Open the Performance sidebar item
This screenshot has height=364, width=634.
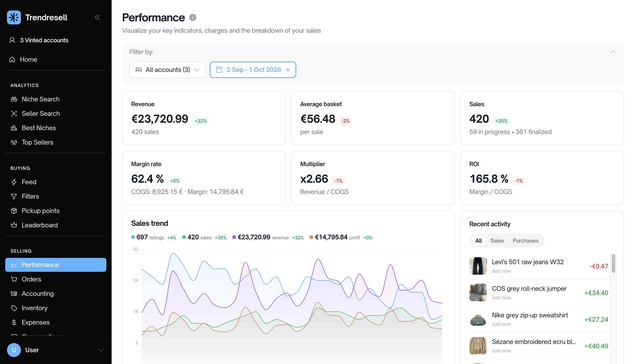click(x=56, y=265)
